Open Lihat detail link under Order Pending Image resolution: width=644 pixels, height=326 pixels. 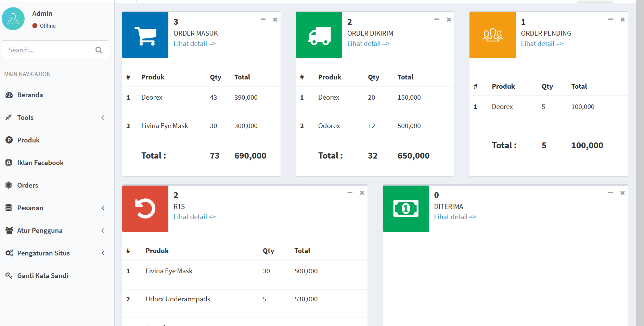542,43
